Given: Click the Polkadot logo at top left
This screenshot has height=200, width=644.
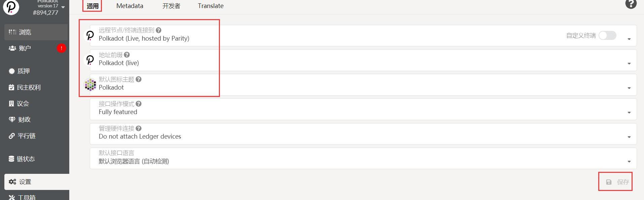Looking at the screenshot, I should [x=11, y=7].
